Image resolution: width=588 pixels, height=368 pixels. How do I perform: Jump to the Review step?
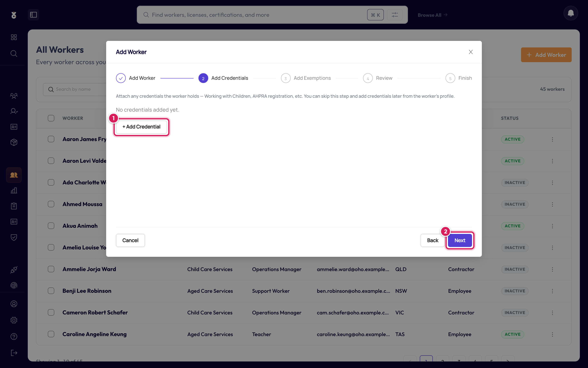(378, 78)
